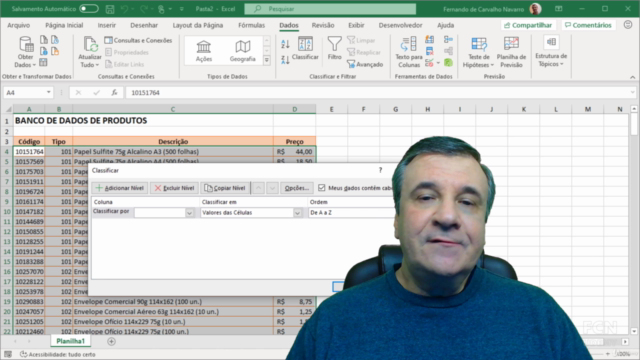Click the Acessibilidade: tudo certo status
The image size is (640, 360).
(x=58, y=354)
